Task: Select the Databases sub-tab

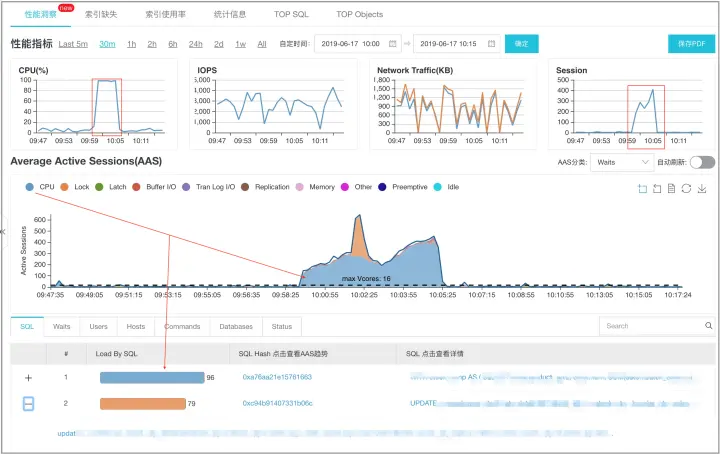Action: (x=236, y=326)
